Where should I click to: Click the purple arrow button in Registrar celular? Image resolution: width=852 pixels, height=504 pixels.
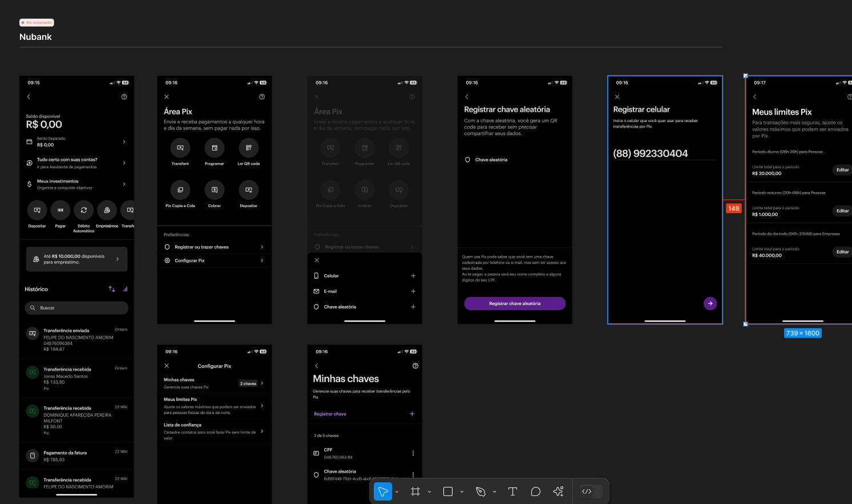click(710, 303)
